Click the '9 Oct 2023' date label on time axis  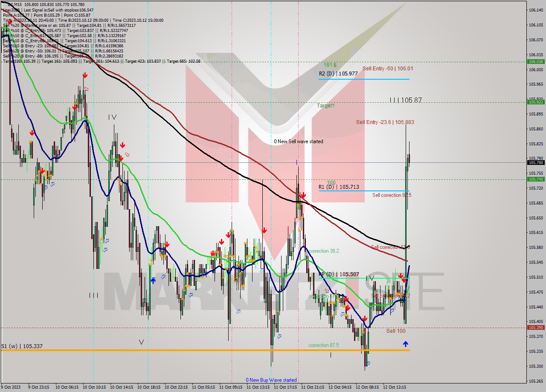pos(10,387)
